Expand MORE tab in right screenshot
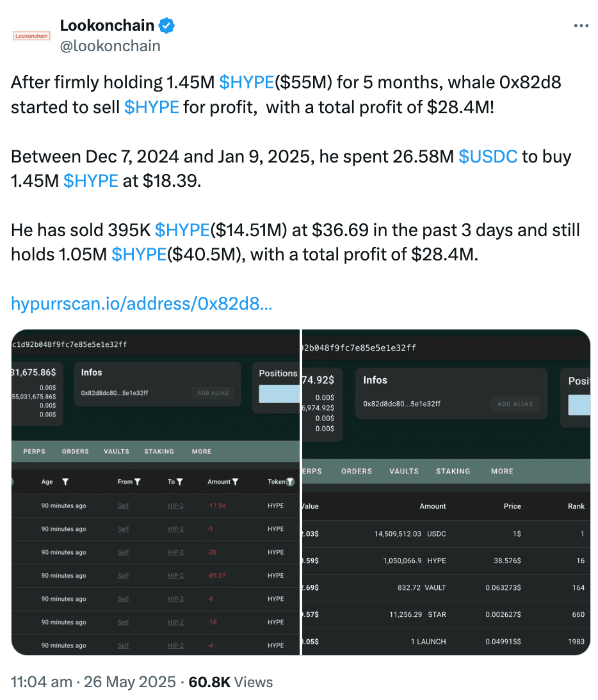The width and height of the screenshot is (598, 700). tap(502, 471)
